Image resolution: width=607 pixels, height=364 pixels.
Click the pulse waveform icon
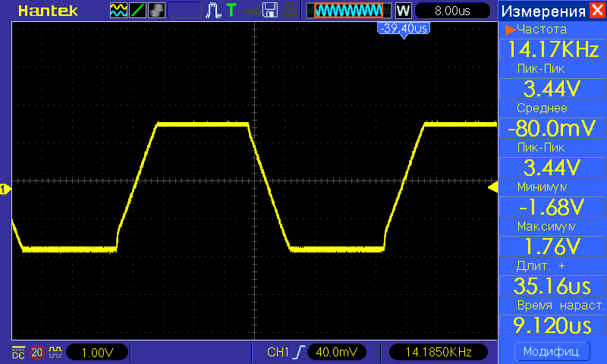tap(213, 11)
